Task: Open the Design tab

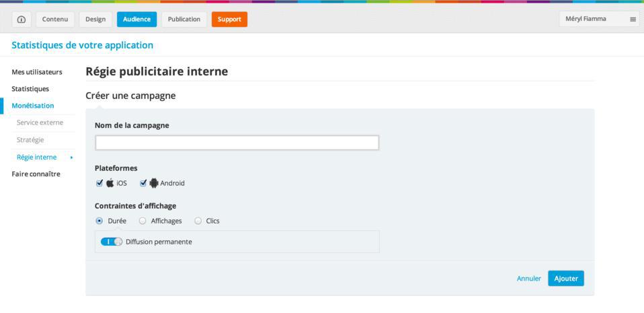Action: (95, 20)
